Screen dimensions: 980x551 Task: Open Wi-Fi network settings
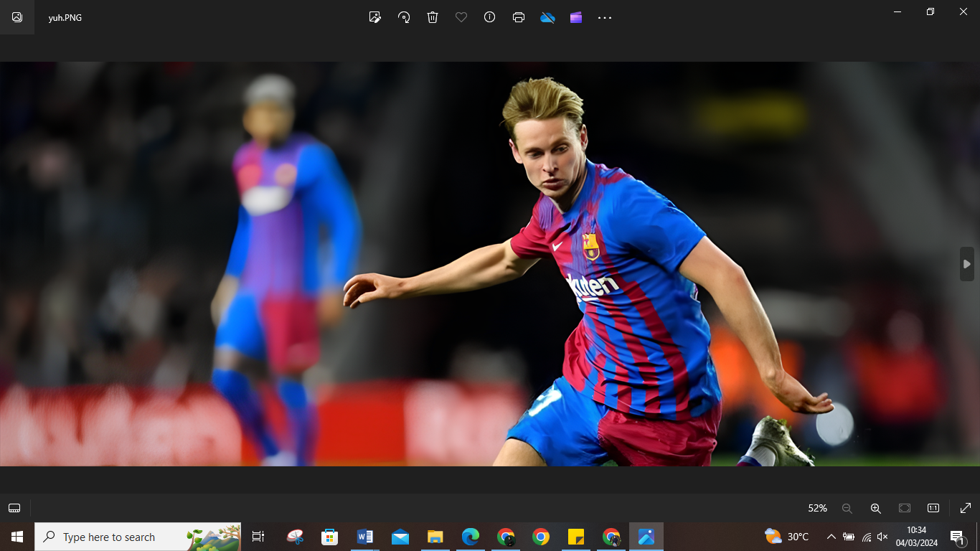click(867, 537)
